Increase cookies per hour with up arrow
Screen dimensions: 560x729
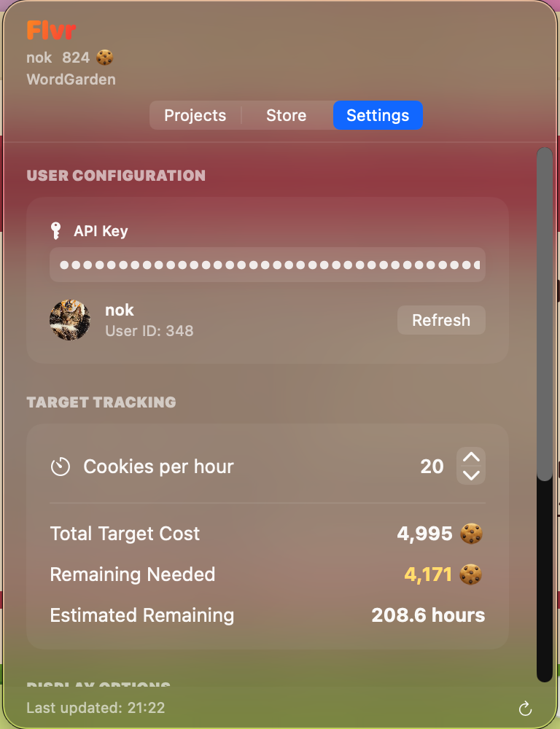coord(471,458)
